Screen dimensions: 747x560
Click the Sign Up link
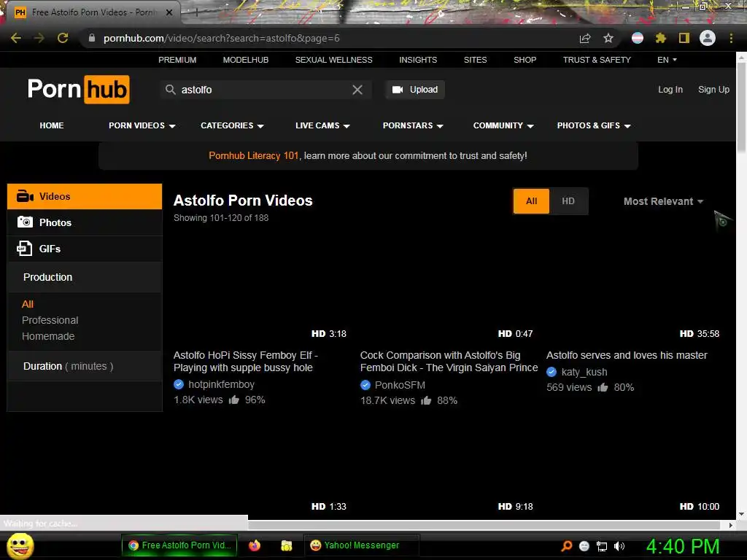click(713, 90)
